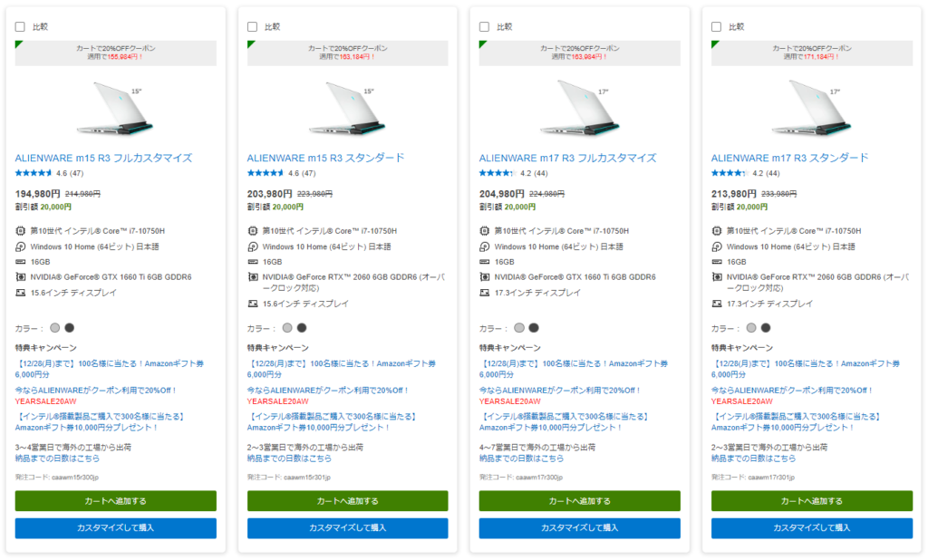Viewport: 928px width, 560px height.
Task: Open delivery days link under m17 R3 フルカスタマイズ
Action: 521,459
